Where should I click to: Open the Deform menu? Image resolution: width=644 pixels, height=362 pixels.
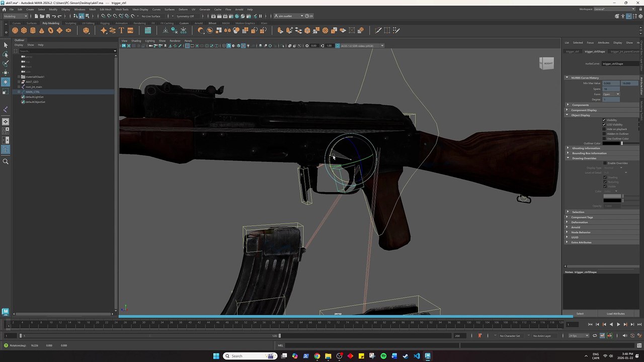tap(183, 9)
